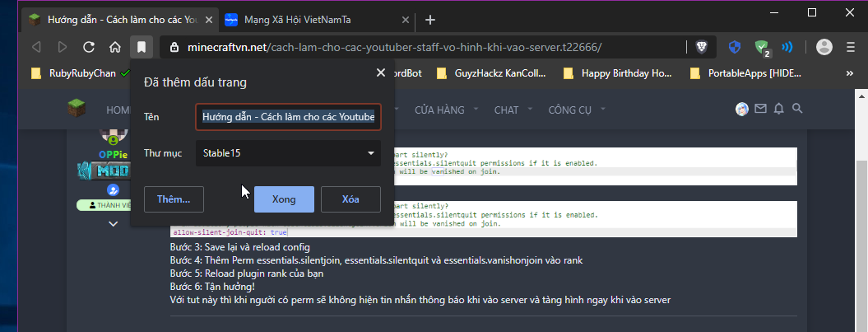Expand the CÔNG CỤ menu arrow
This screenshot has width=868, height=332.
tap(602, 109)
